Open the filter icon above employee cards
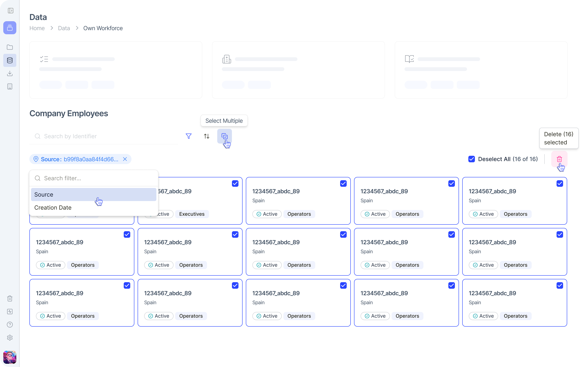The height and width of the screenshot is (367, 588). [x=189, y=136]
